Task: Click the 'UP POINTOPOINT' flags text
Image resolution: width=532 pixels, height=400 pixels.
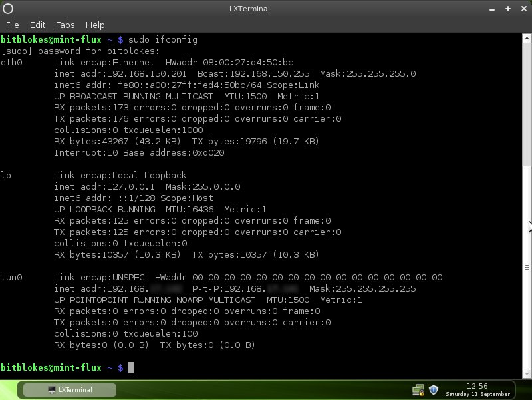Action: tap(90, 300)
